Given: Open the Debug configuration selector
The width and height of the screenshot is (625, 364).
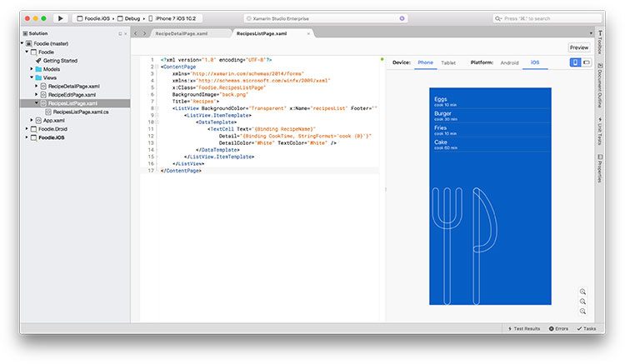Looking at the screenshot, I should click(x=128, y=18).
